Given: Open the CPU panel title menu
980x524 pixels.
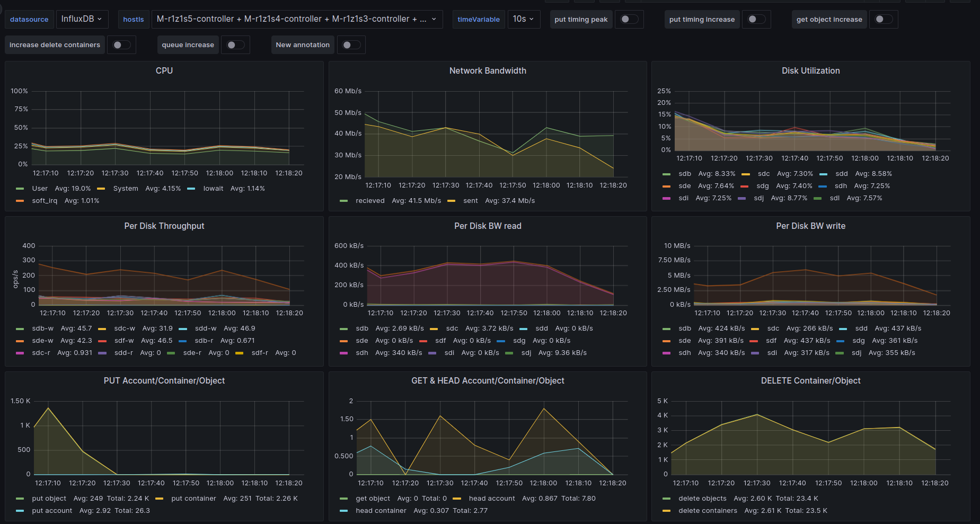Looking at the screenshot, I should pyautogui.click(x=164, y=70).
